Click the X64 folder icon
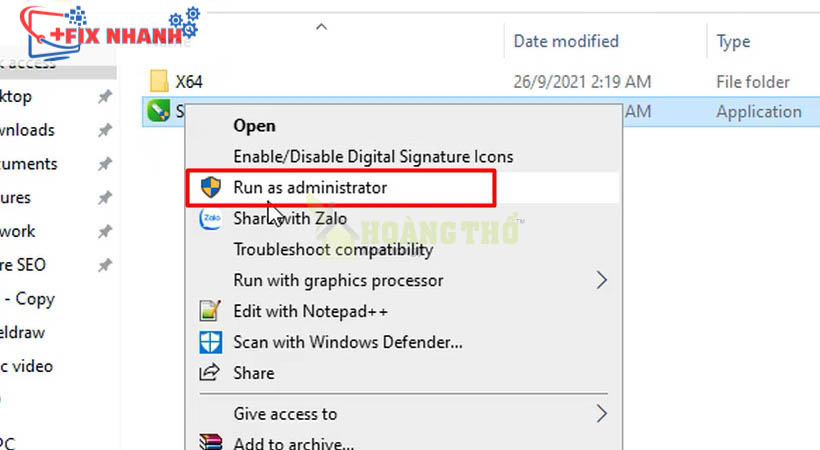The width and height of the screenshot is (820, 450). pos(157,81)
